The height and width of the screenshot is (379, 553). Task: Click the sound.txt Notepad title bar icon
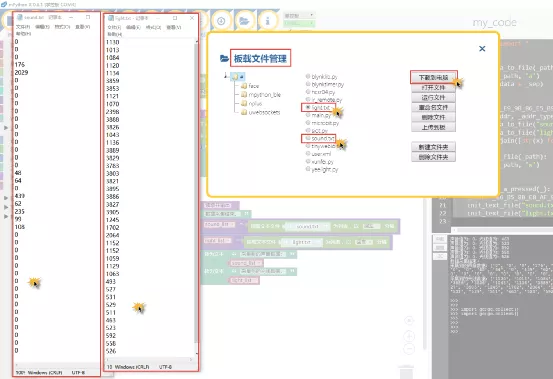coord(20,17)
